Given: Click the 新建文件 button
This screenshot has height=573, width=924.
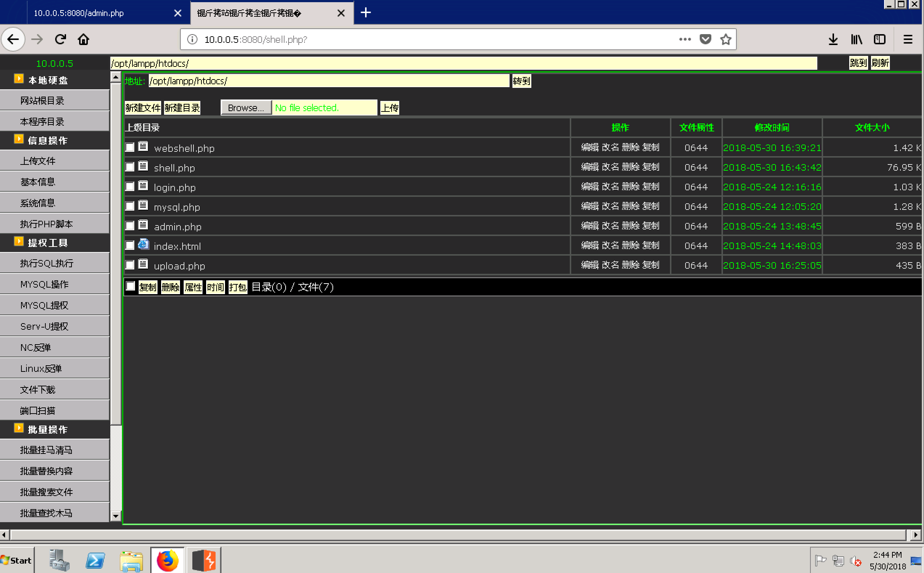Looking at the screenshot, I should pos(143,108).
